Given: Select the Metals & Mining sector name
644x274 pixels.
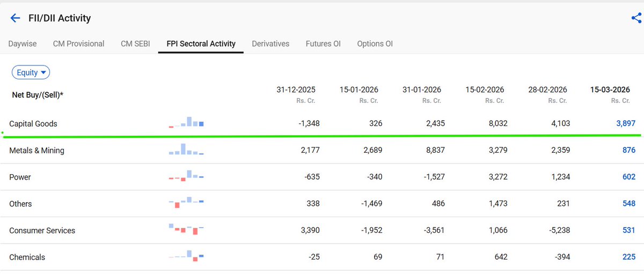Looking at the screenshot, I should 36,150.
